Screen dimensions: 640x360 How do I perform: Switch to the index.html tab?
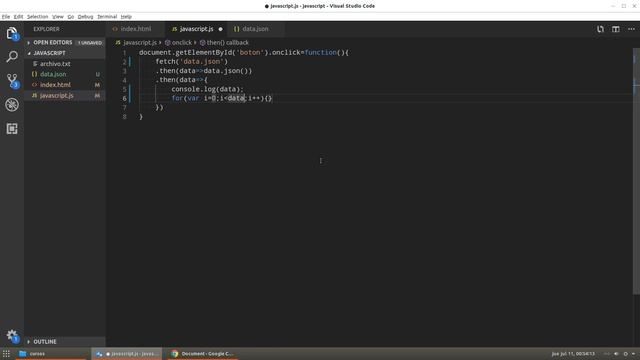click(x=136, y=29)
